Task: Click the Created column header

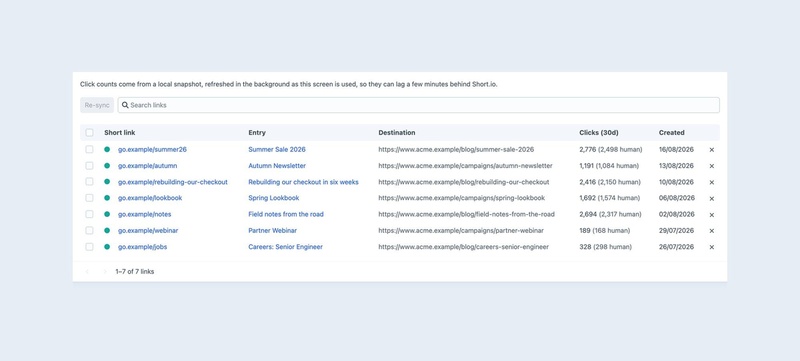Action: point(671,133)
